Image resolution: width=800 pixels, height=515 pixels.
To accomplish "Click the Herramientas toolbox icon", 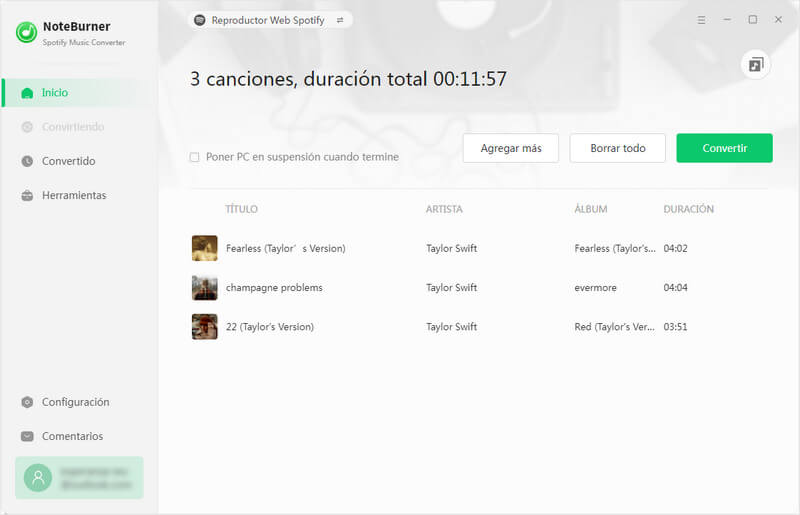I will pyautogui.click(x=27, y=195).
